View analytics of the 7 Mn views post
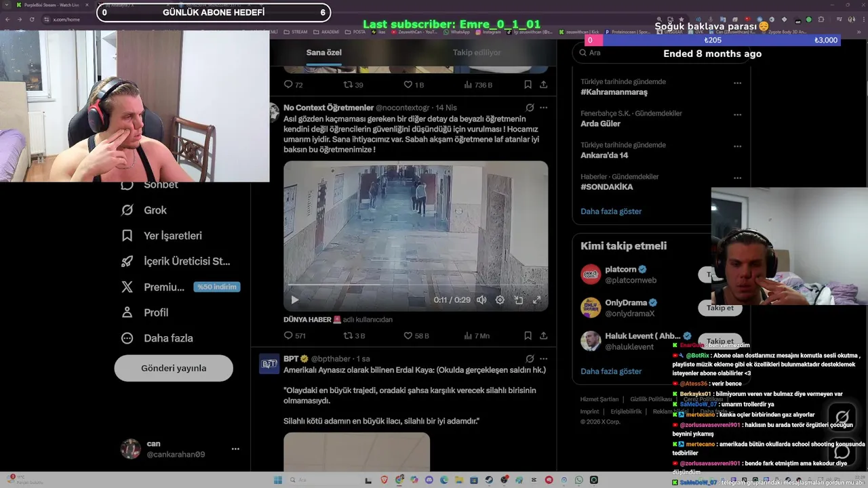This screenshot has width=868, height=488. coord(477,335)
